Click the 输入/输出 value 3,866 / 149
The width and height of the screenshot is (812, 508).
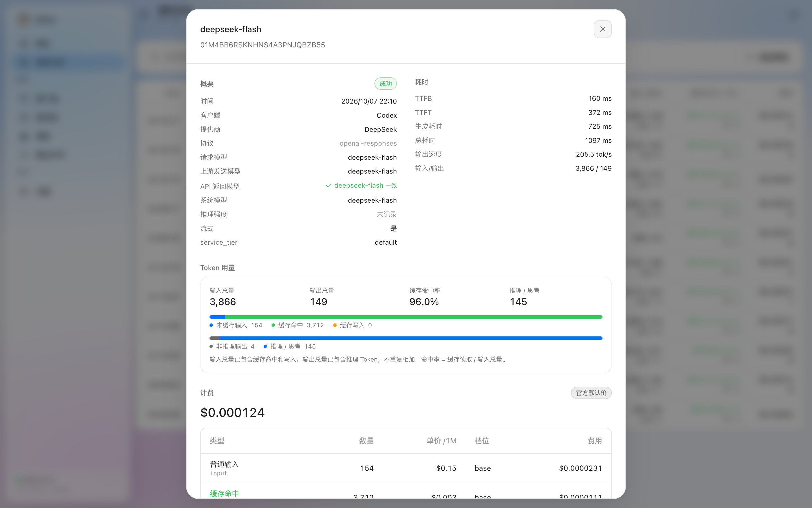(593, 168)
